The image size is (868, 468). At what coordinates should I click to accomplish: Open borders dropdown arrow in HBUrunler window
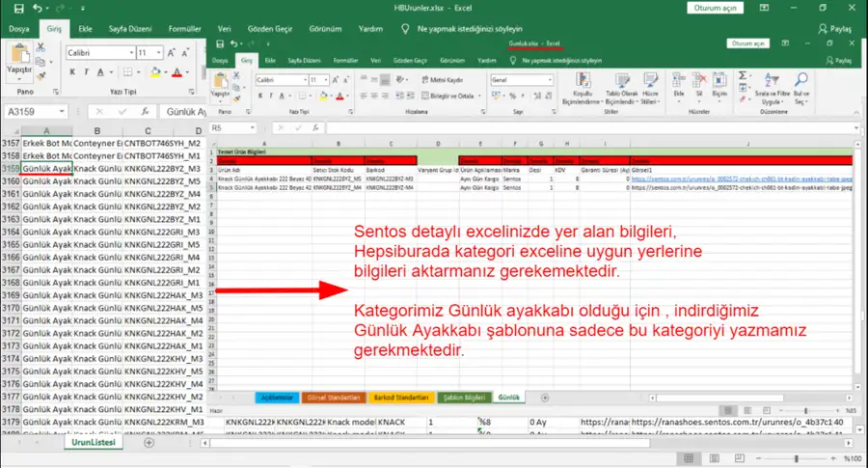pos(138,72)
